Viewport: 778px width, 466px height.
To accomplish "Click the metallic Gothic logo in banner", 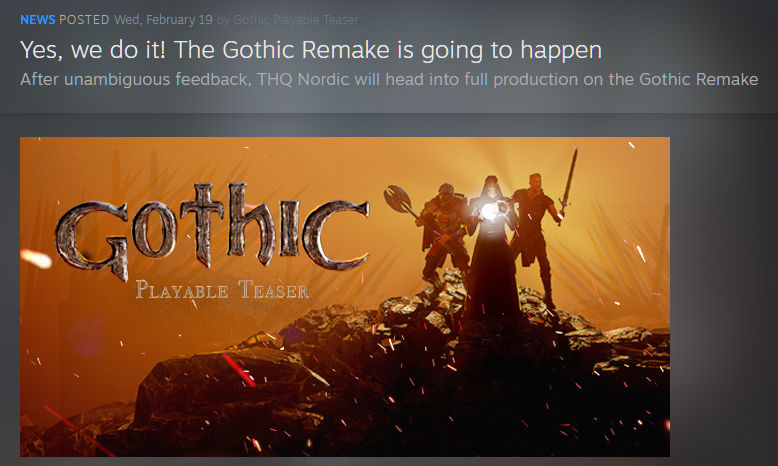I will click(x=212, y=230).
